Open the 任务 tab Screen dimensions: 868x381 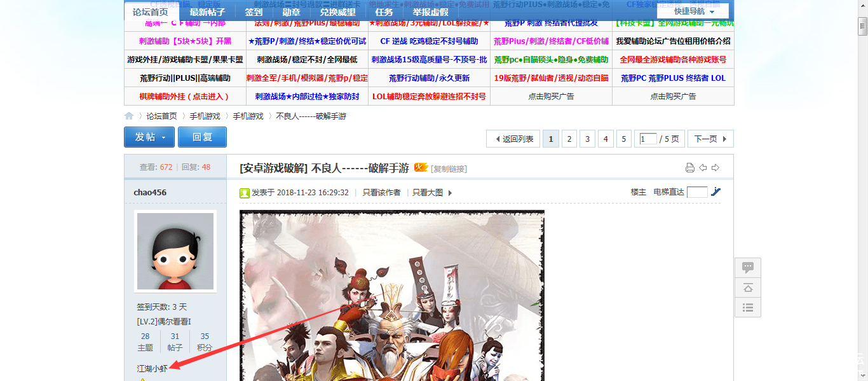click(x=384, y=12)
